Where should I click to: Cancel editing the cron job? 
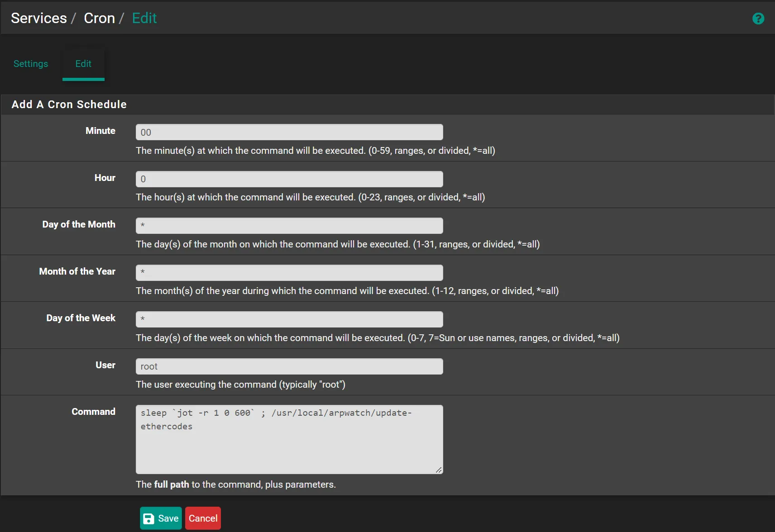coord(203,518)
